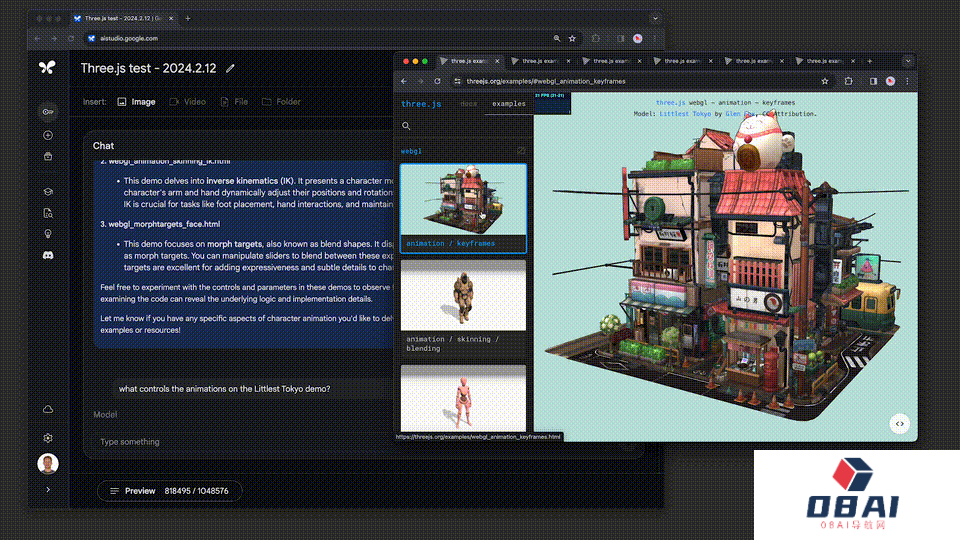Insert an Image into the prompt
The width and height of the screenshot is (960, 540).
(137, 102)
